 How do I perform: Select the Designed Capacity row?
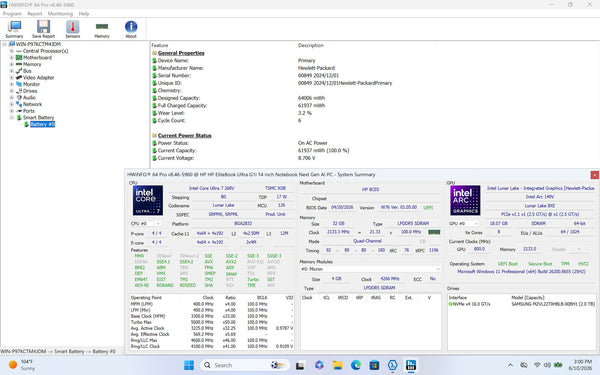pyautogui.click(x=375, y=98)
